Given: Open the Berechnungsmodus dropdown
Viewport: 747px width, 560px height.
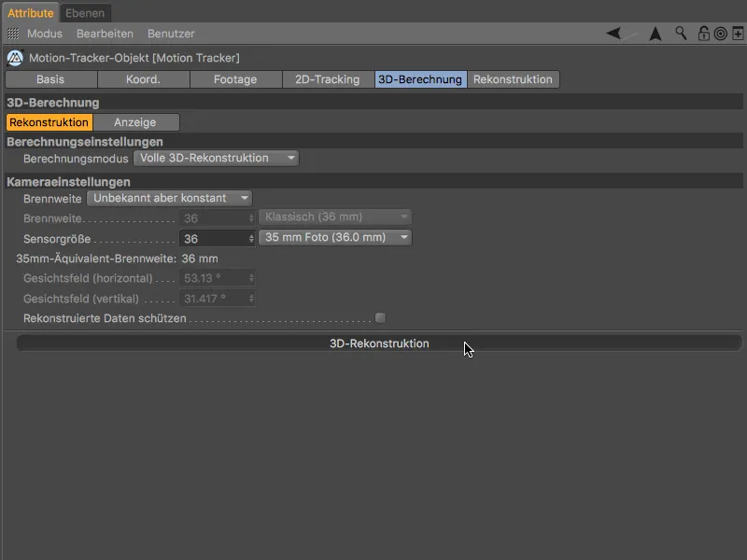Looking at the screenshot, I should [217, 158].
